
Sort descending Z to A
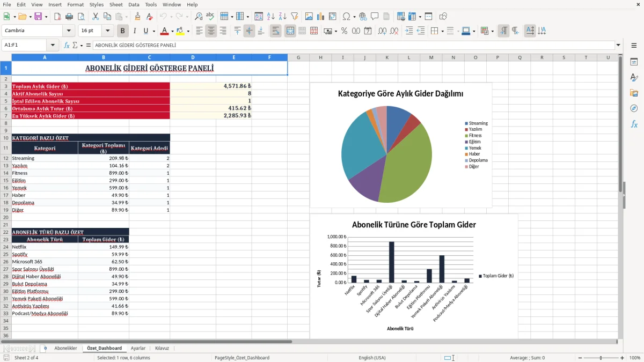coord(283,17)
